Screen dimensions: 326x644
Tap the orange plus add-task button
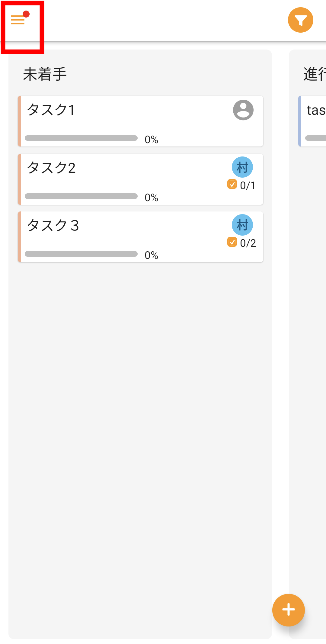click(x=288, y=610)
